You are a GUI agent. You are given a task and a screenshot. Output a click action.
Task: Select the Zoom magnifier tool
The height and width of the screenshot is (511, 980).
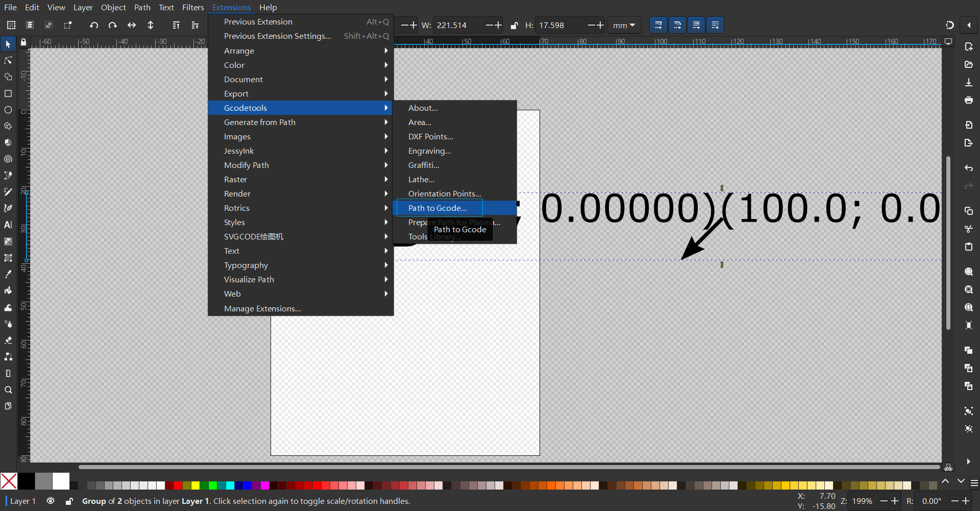(x=8, y=390)
